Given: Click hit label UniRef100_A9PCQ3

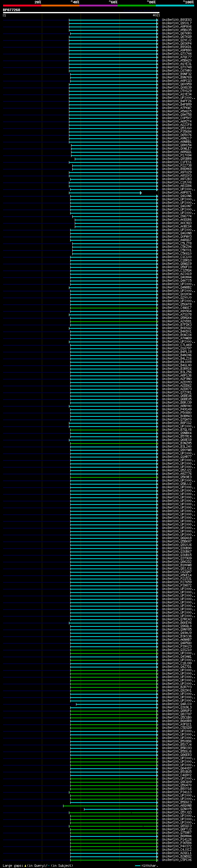Looking at the screenshot, I should pyautogui.click(x=177, y=81).
